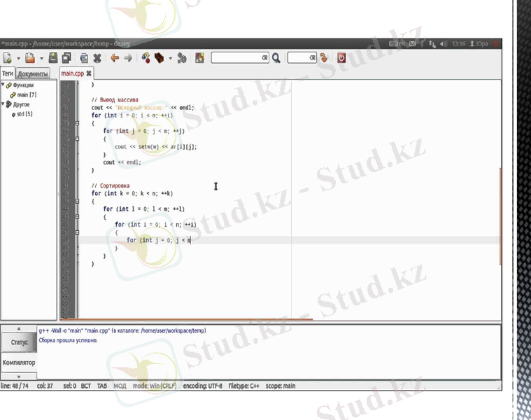Screen dimensions: 531x420
Task: Build the project with the brick icon
Action: tap(160, 58)
